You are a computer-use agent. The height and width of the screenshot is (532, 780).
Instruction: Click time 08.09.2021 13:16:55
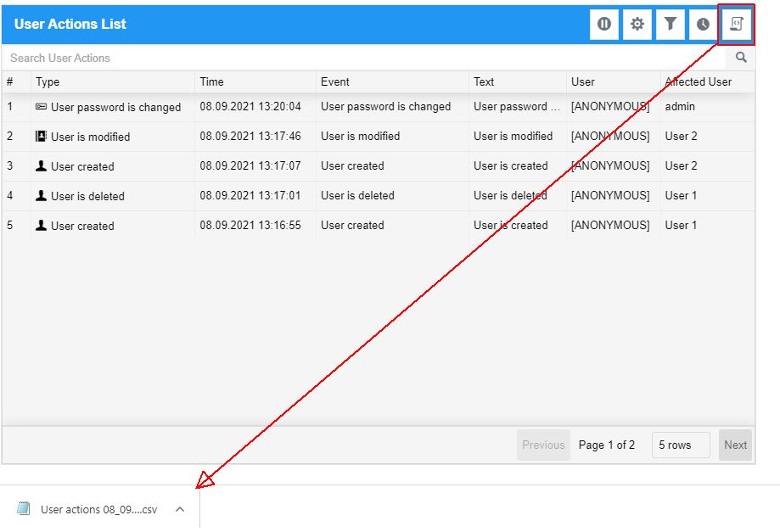click(x=250, y=225)
